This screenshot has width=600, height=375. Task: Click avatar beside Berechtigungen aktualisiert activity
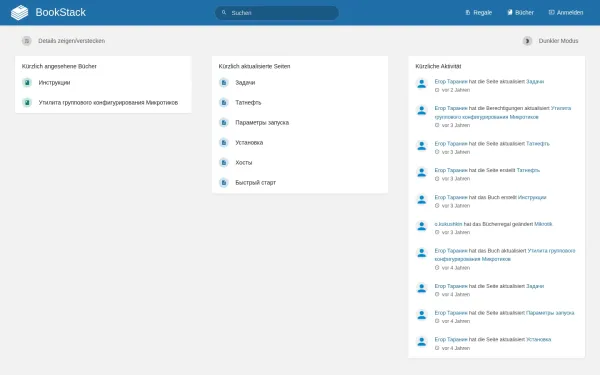[422, 110]
